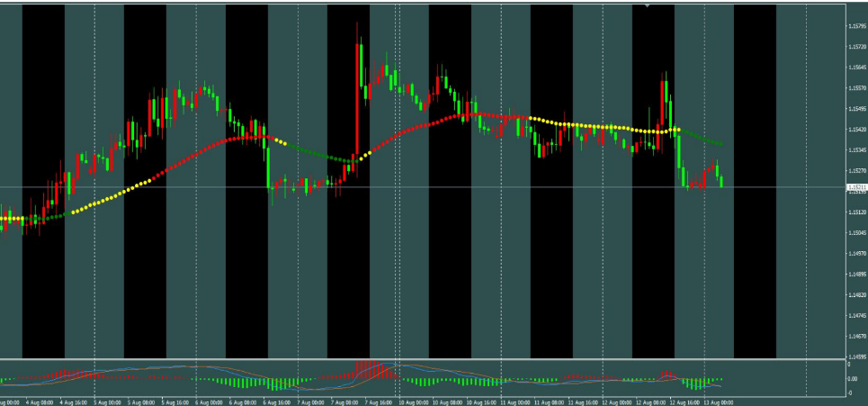868x406 pixels.
Task: Select the 4 Aug 08:00 time label
Action: 40,402
